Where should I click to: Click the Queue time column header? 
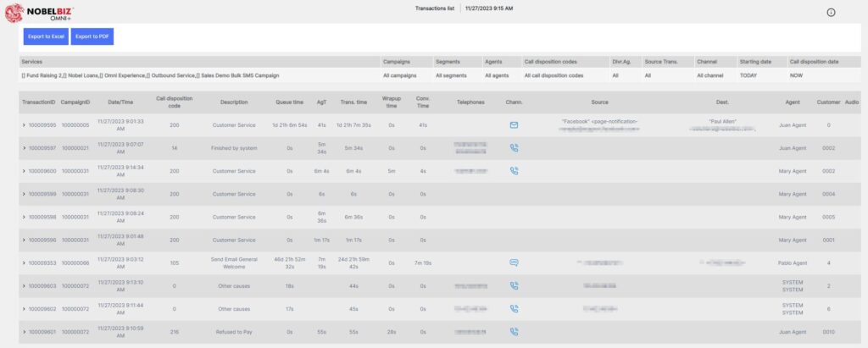(x=290, y=102)
